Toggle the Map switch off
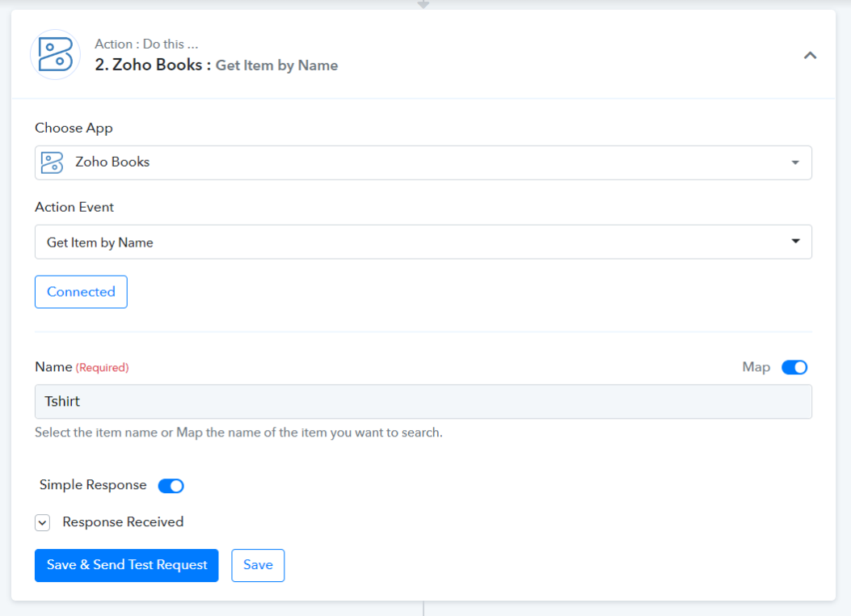Viewport: 851px width, 616px height. click(794, 368)
